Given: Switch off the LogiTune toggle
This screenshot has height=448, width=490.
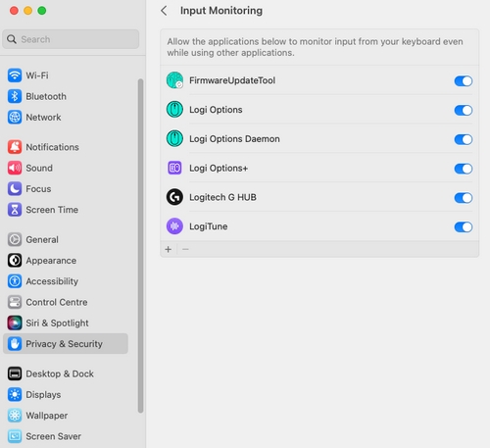Looking at the screenshot, I should [464, 226].
